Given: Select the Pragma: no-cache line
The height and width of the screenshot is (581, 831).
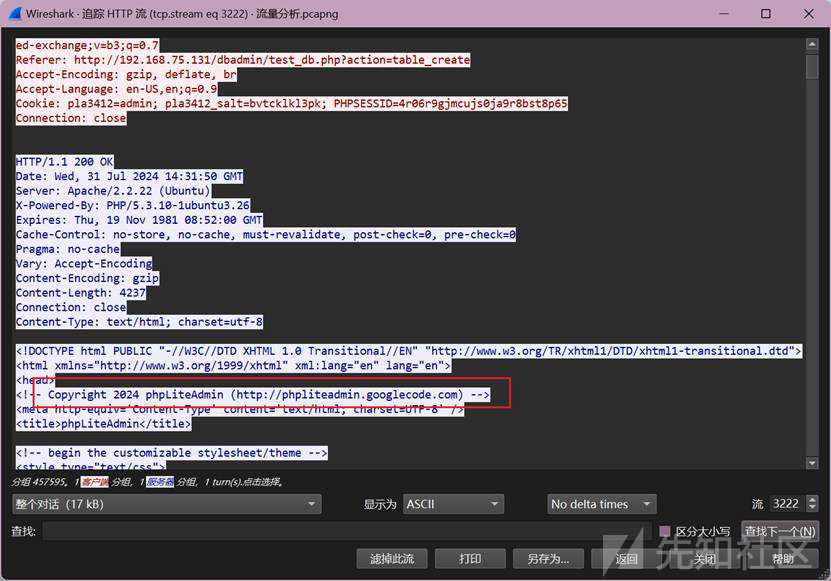Looking at the screenshot, I should pos(68,249).
